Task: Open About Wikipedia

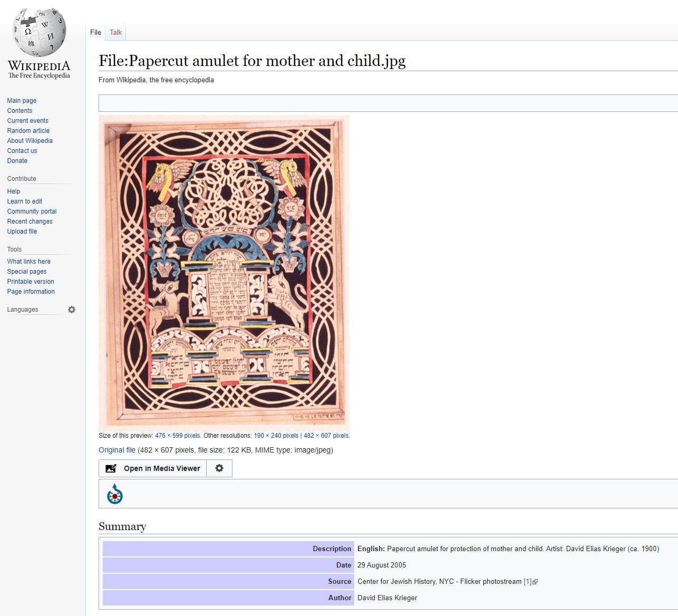Action: click(30, 141)
